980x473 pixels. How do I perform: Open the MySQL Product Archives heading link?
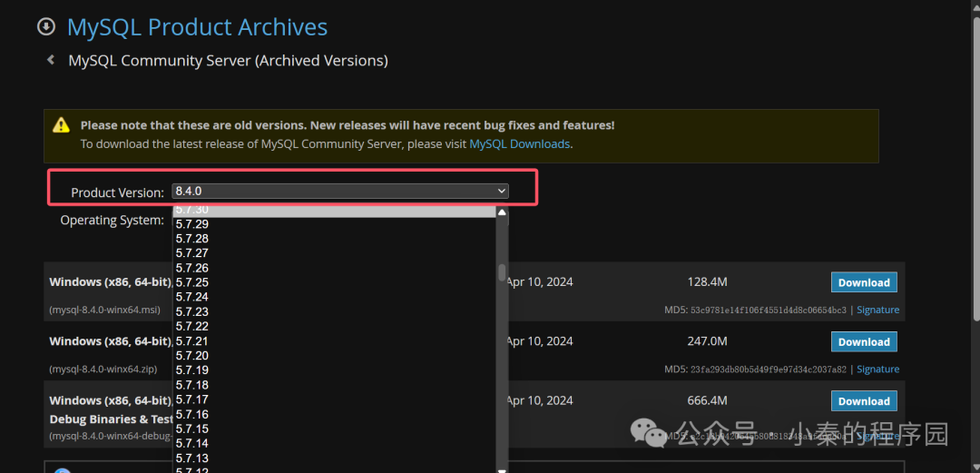[197, 27]
